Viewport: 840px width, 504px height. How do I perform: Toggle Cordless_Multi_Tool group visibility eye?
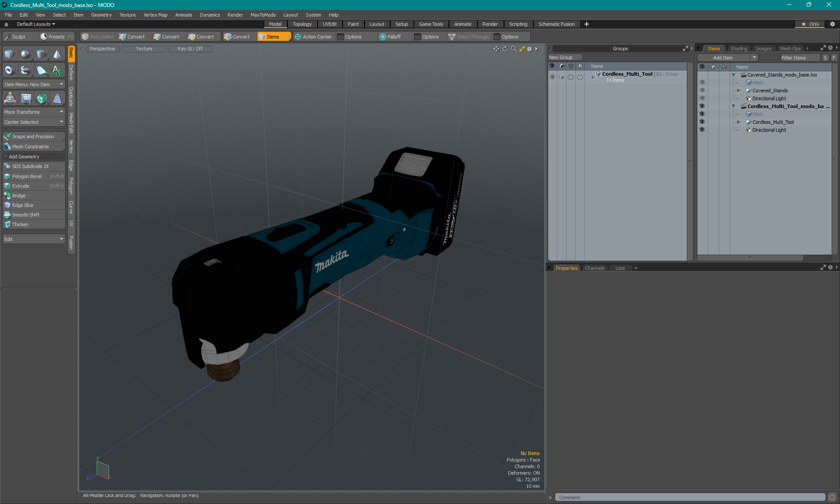(552, 77)
